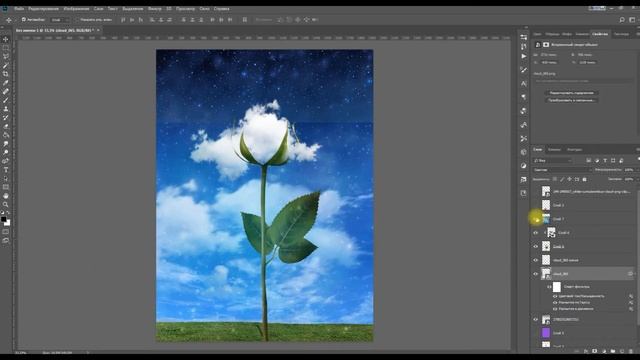Viewport: 640px width, 360px height.
Task: Toggle the show transform controls checkbox
Action: tap(77, 20)
